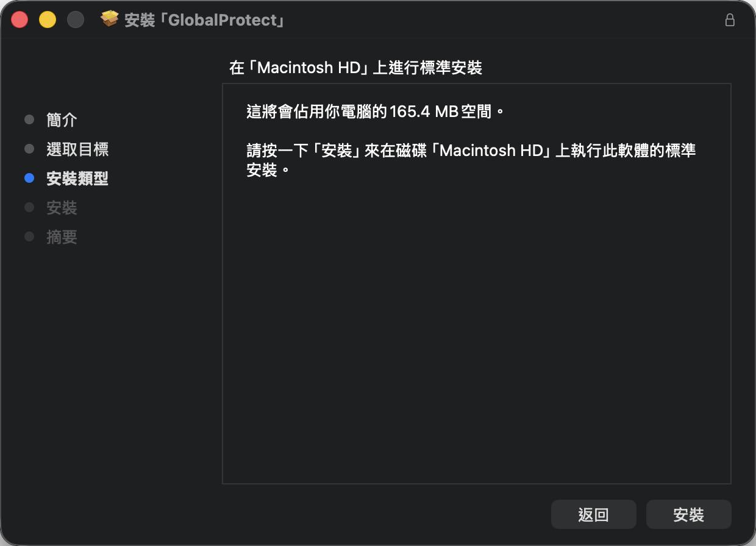Select the 簡介 step in sidebar

coord(62,119)
